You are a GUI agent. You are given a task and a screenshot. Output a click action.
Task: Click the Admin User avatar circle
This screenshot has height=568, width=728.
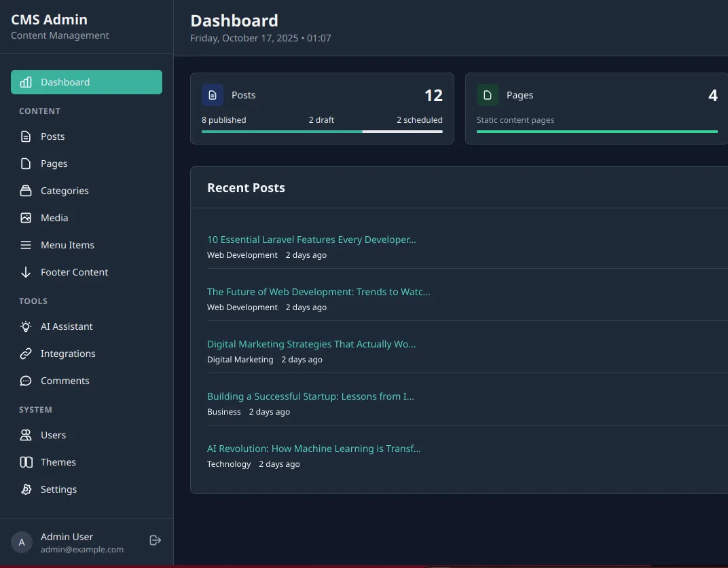21,542
